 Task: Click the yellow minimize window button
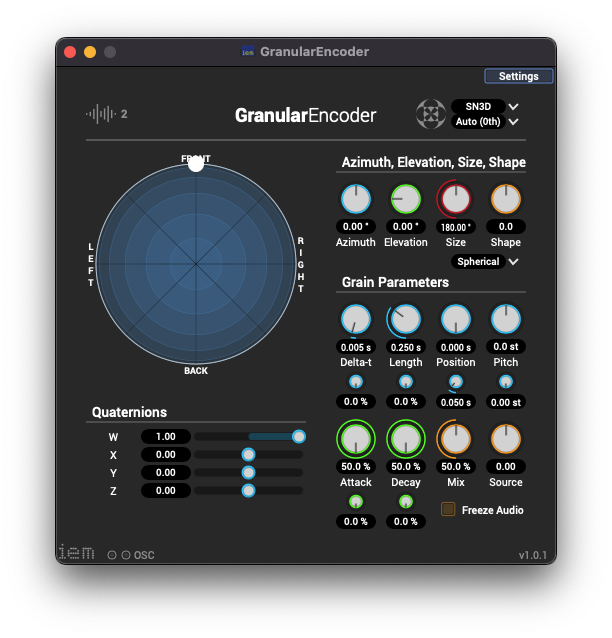(x=90, y=52)
